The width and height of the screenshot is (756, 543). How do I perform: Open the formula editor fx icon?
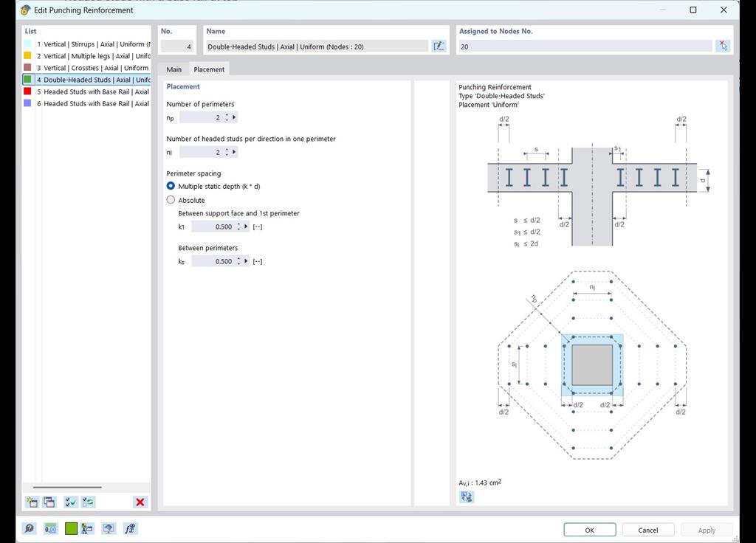coord(130,528)
